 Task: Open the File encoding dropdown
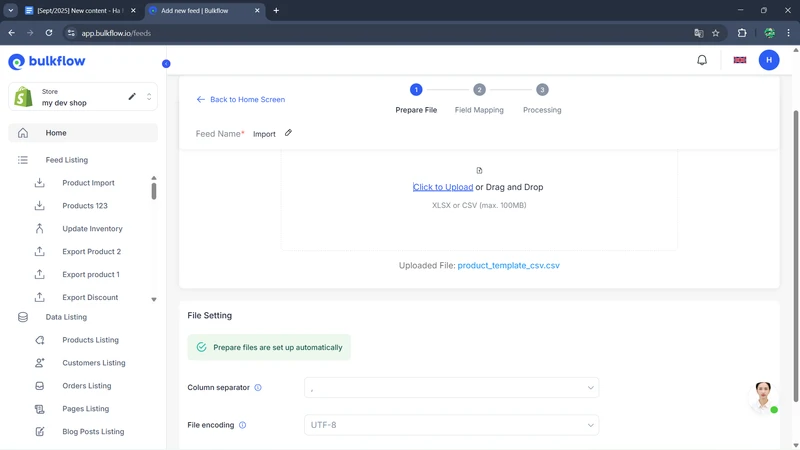pyautogui.click(x=451, y=425)
